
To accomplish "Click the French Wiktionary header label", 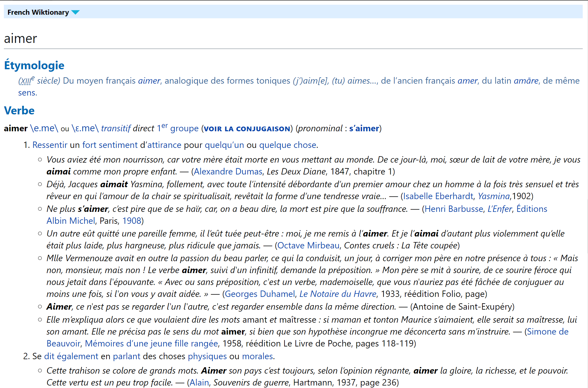I will (x=38, y=12).
